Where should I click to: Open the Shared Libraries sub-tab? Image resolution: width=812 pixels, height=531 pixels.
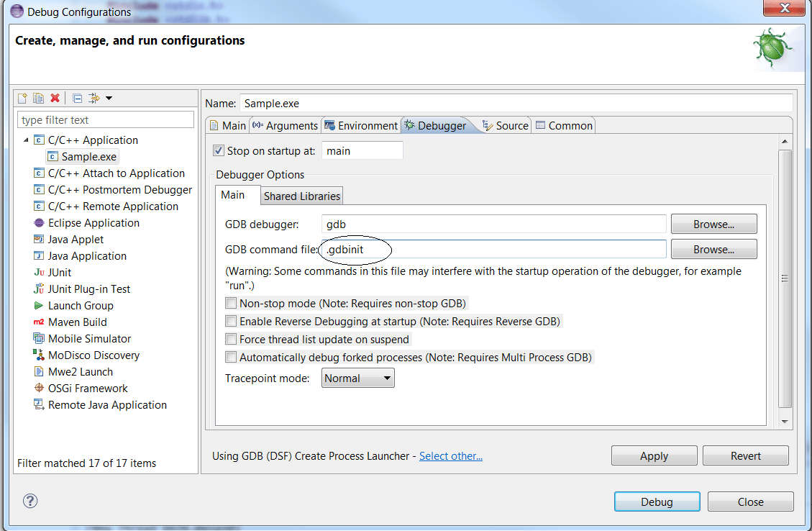click(x=302, y=196)
